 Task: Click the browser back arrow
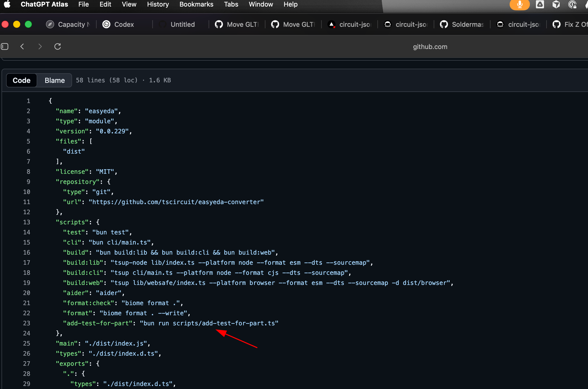click(22, 46)
